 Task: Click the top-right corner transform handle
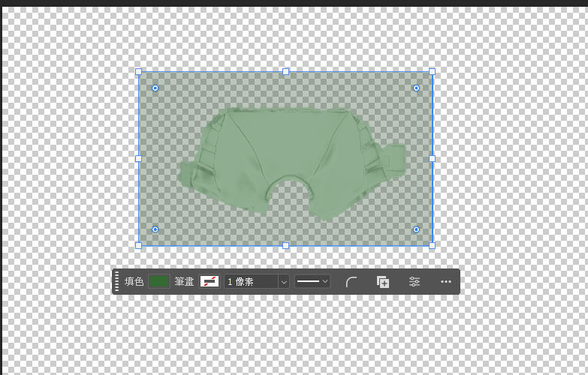click(432, 71)
